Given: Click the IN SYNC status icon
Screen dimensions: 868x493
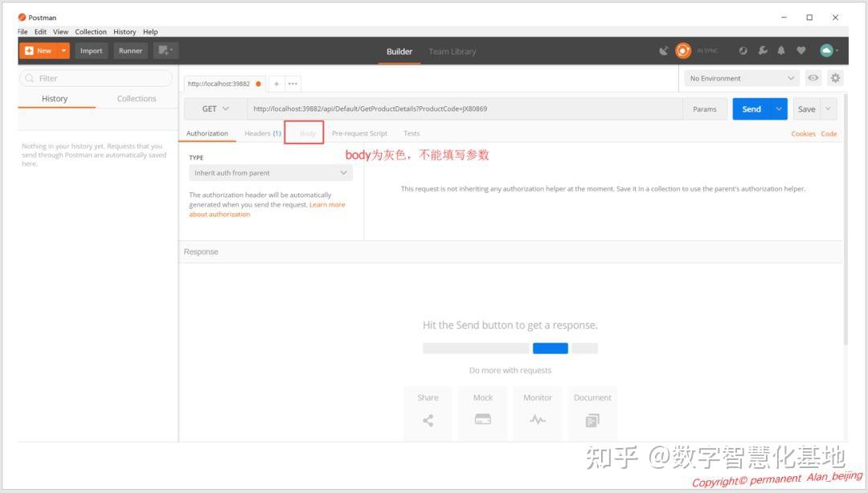Looking at the screenshot, I should tap(682, 50).
